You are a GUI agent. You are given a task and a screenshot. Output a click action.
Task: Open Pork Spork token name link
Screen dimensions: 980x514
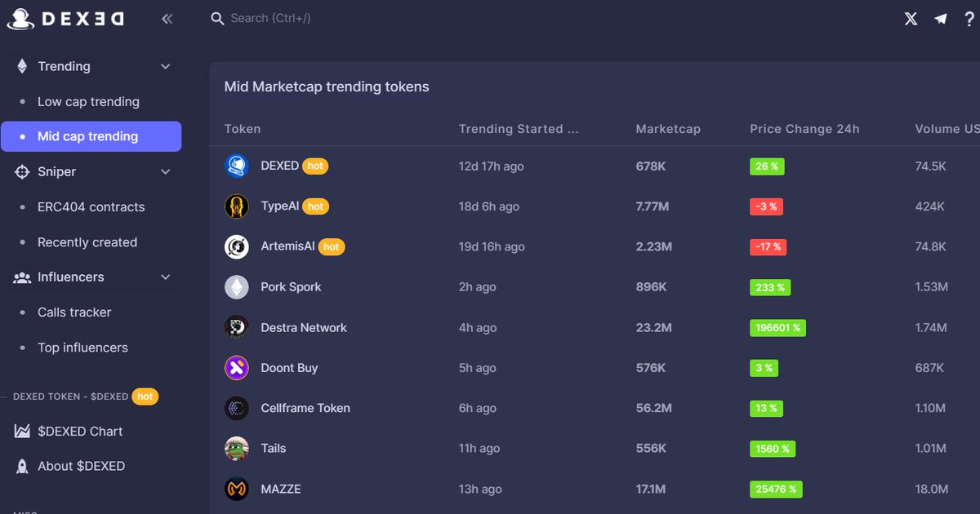[291, 287]
